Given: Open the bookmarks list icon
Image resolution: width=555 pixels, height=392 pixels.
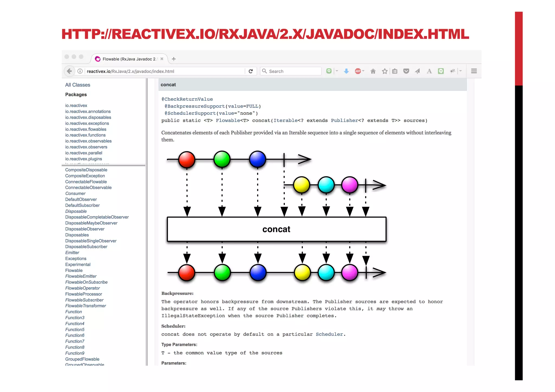Looking at the screenshot, I should pyautogui.click(x=395, y=71).
